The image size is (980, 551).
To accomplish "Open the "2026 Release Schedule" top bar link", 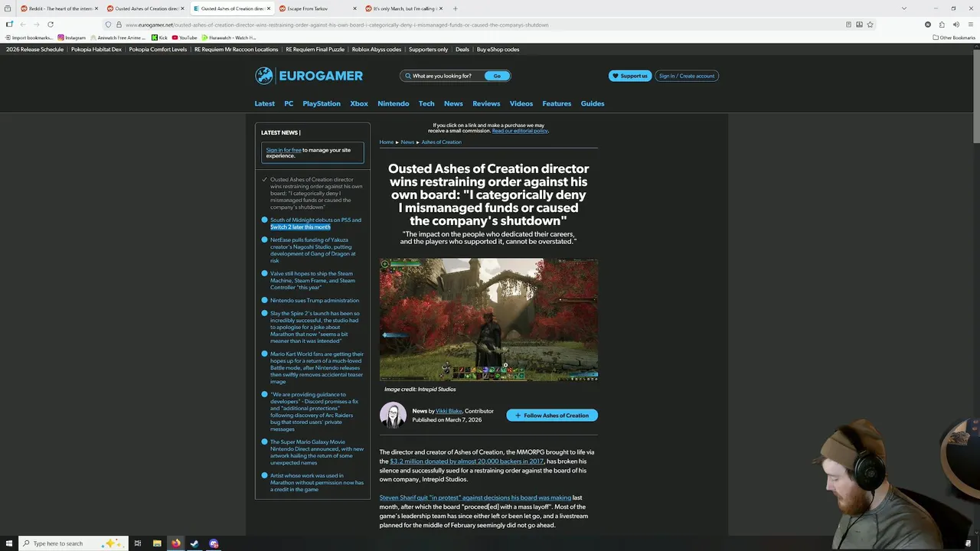I will pos(34,50).
